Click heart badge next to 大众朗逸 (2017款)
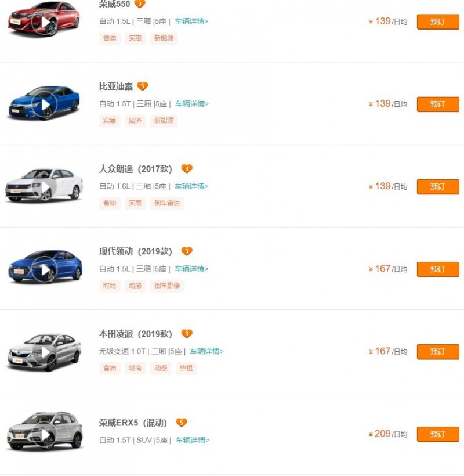Viewport: 464px width, 476px height. 186,169
